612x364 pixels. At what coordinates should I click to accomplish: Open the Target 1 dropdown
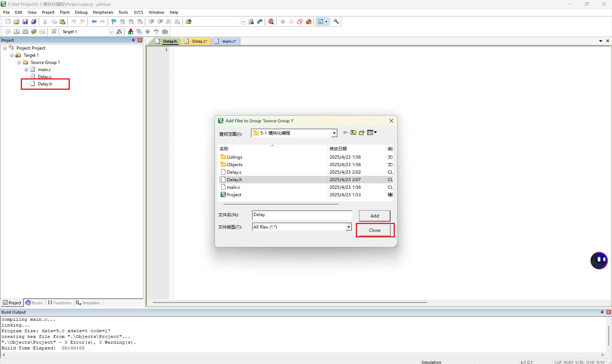111,32
